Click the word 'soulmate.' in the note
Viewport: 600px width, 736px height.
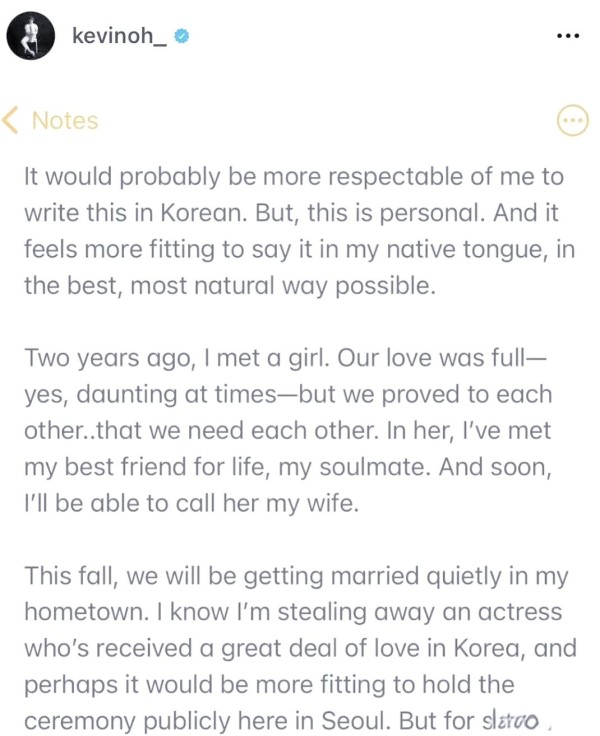pos(375,467)
